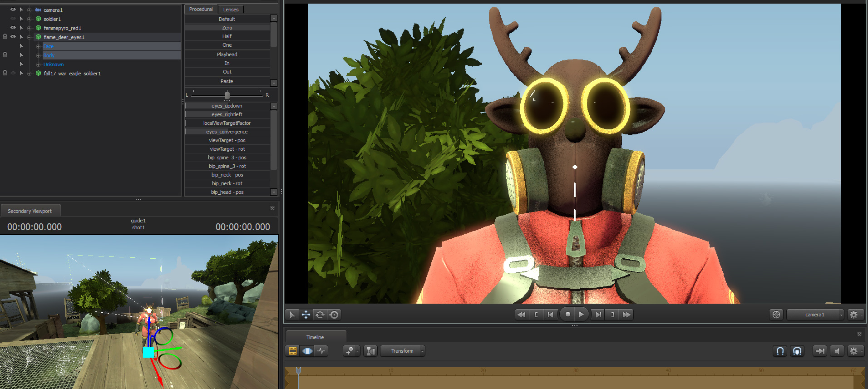Show the hidden soldier1 with its eye
Viewport: 868px width, 389px height.
click(13, 19)
